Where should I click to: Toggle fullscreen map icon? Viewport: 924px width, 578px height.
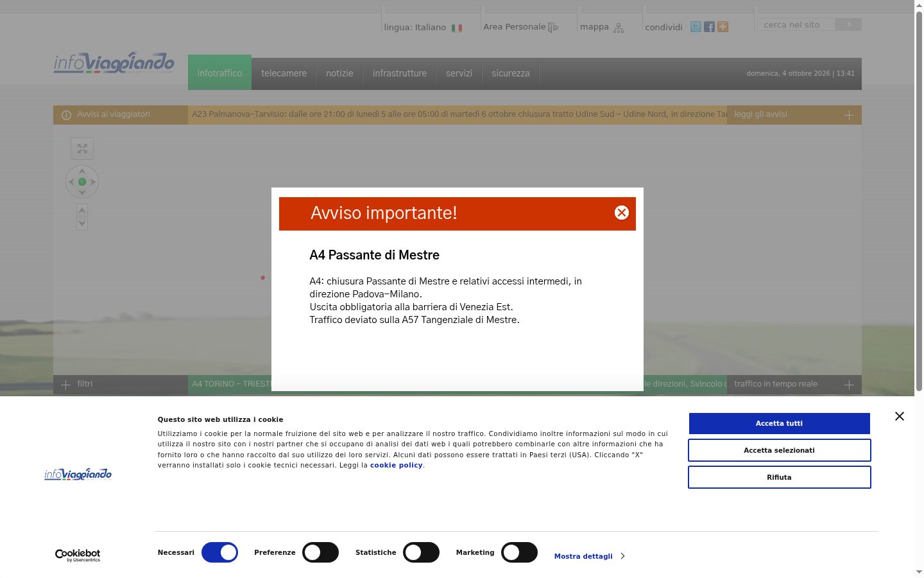(82, 148)
